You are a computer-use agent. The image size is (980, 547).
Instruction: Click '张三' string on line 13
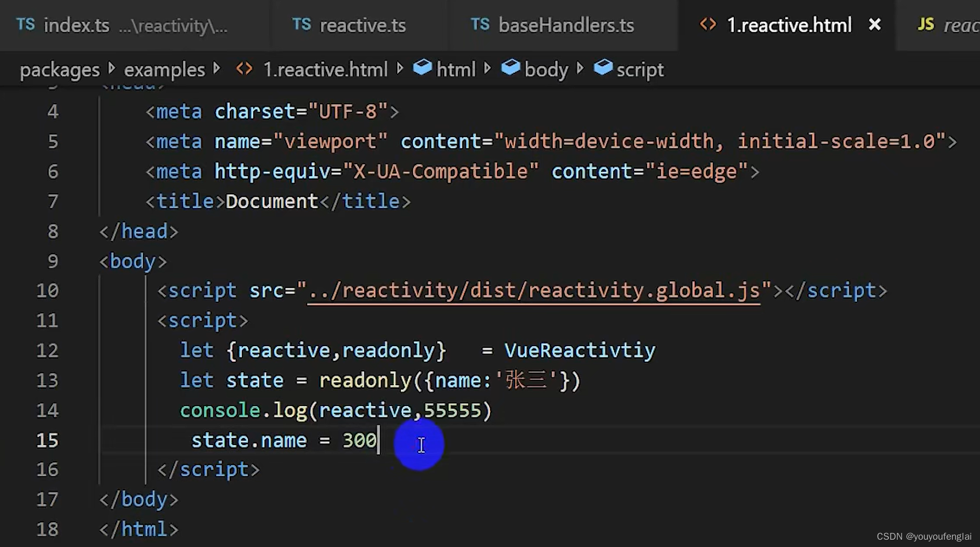(x=527, y=380)
